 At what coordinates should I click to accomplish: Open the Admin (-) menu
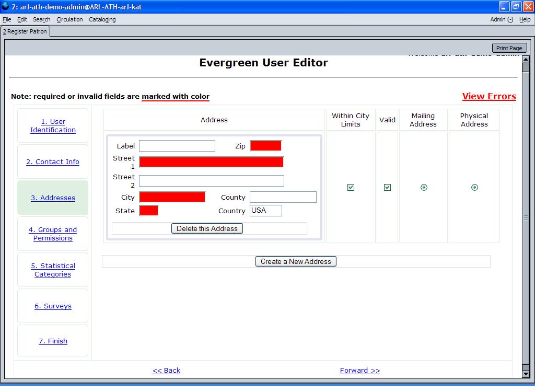pos(501,19)
